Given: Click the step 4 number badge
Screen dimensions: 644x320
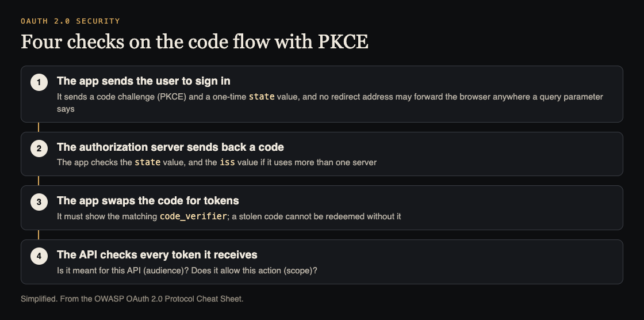Looking at the screenshot, I should 39,256.
